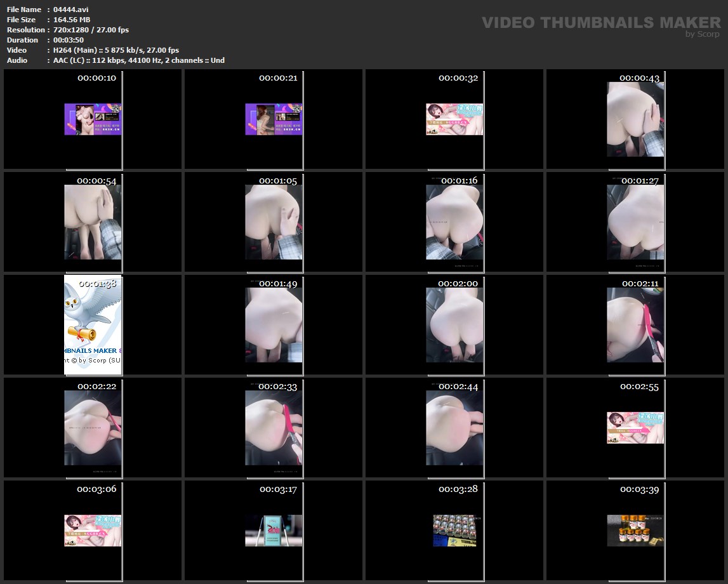Select the file name 04444.avi

(71, 10)
